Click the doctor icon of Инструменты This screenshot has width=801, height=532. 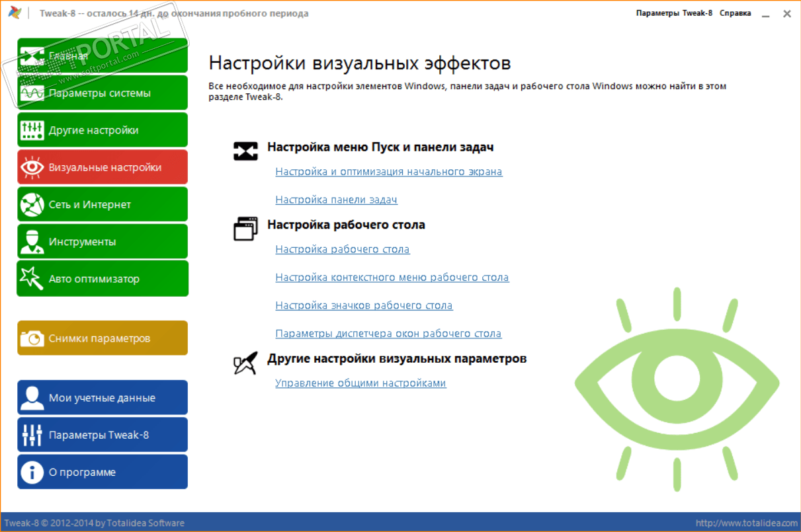32,242
